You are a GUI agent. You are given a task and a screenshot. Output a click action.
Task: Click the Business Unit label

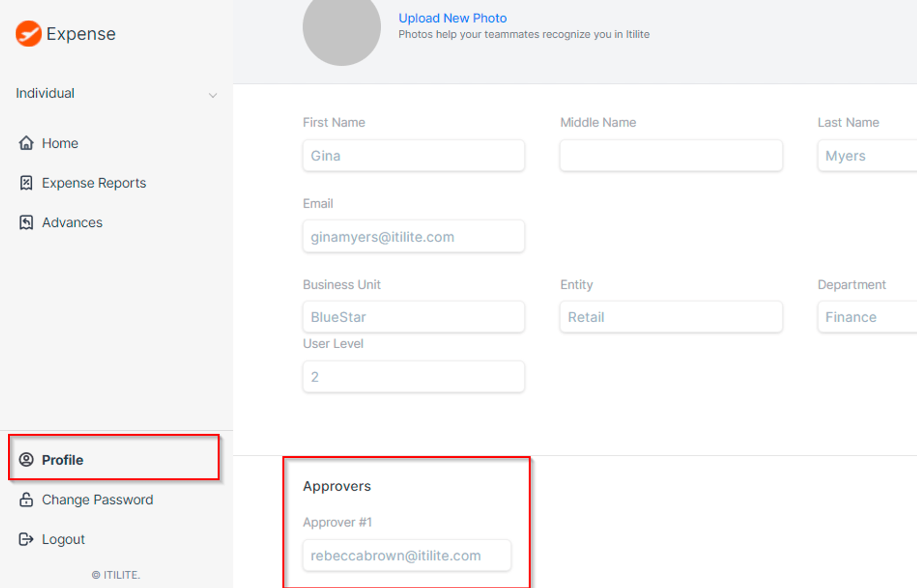click(342, 285)
